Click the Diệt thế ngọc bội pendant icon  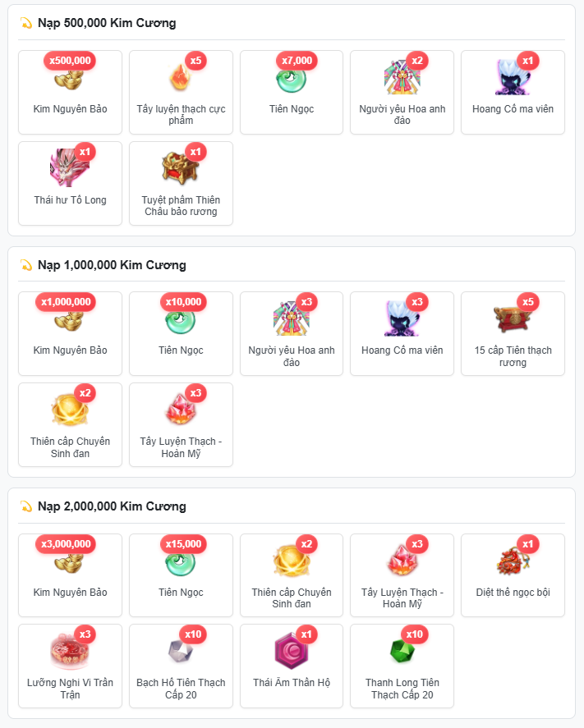513,561
